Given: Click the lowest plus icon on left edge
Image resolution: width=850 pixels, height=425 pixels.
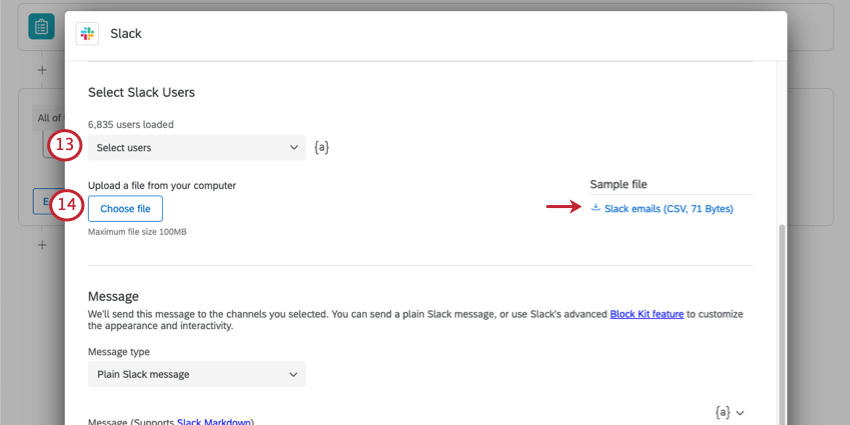Looking at the screenshot, I should pos(42,245).
